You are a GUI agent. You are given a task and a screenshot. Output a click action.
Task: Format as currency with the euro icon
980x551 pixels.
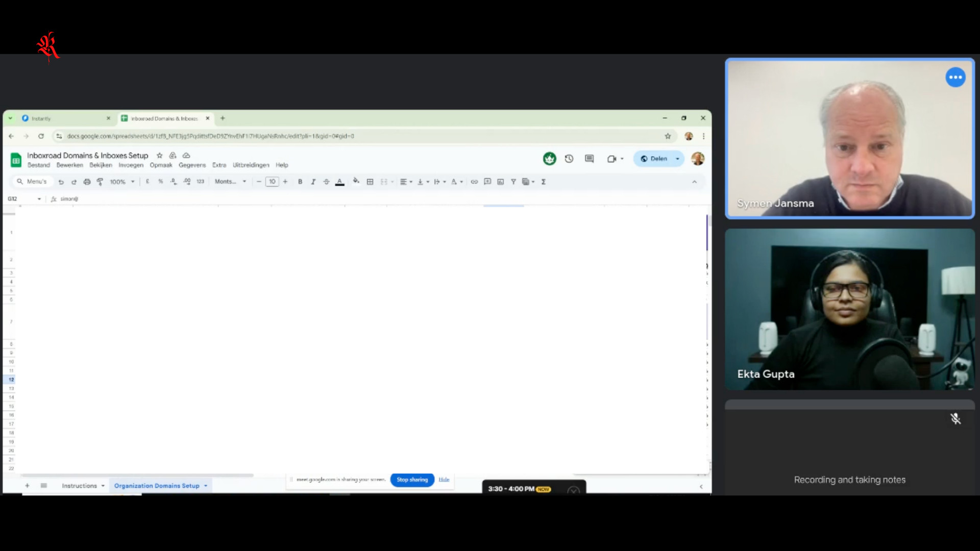click(x=148, y=182)
